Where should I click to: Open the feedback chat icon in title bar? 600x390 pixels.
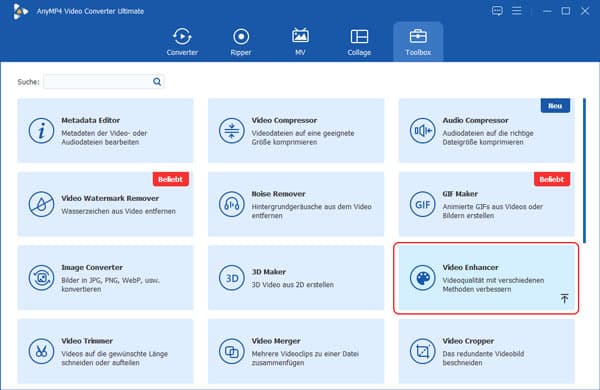point(497,11)
